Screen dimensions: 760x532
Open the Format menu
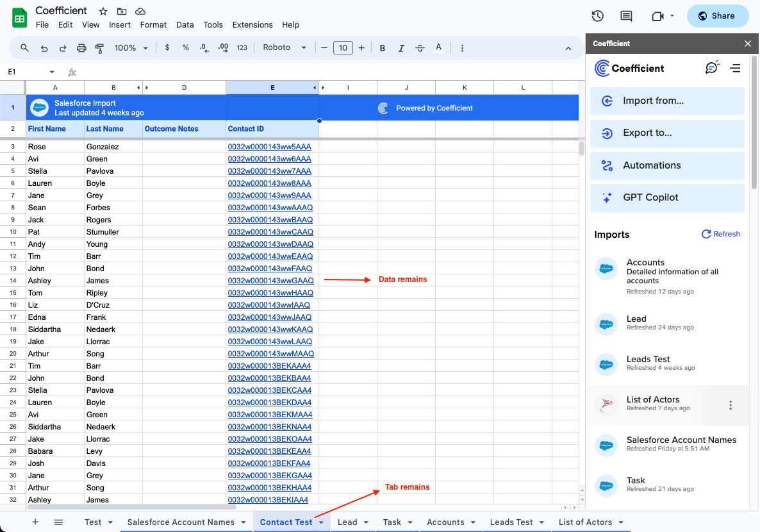(153, 25)
